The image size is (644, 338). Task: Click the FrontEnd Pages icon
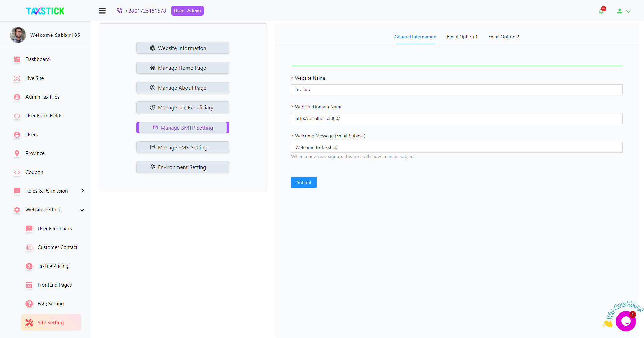(x=29, y=285)
